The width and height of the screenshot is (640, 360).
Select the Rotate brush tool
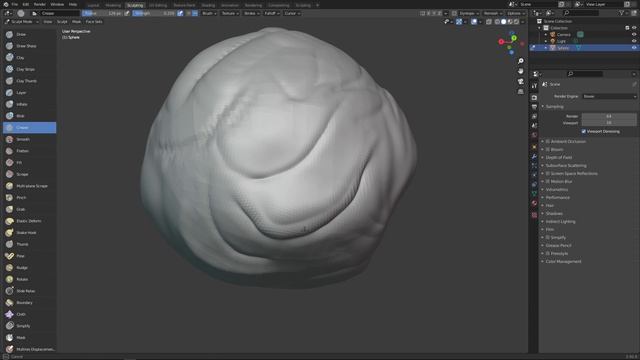click(29, 279)
